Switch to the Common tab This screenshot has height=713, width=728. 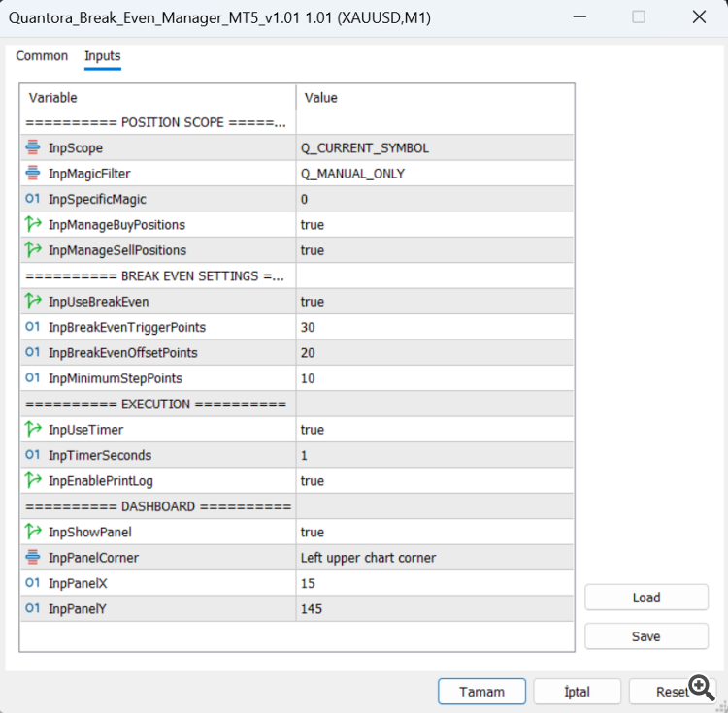point(42,56)
